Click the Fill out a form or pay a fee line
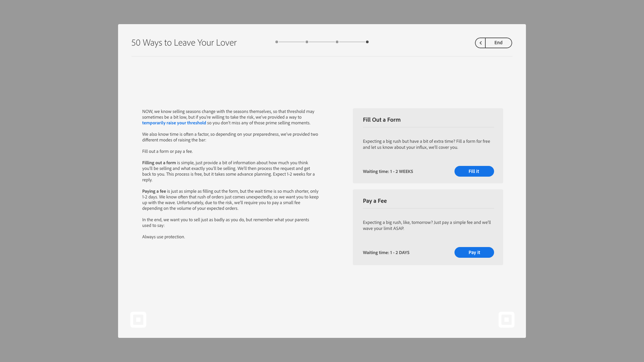Screen dimensions: 644x362 click(167, 152)
